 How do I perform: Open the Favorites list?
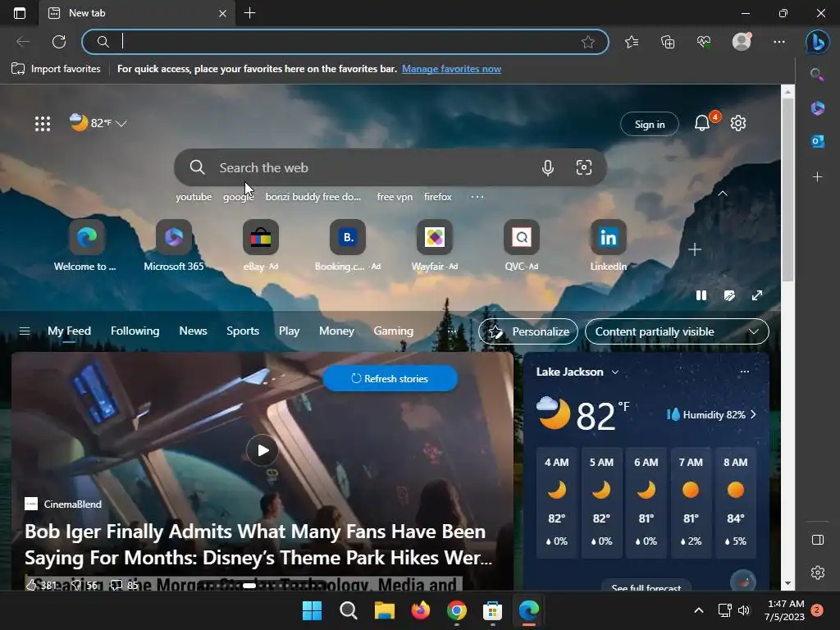coord(632,42)
